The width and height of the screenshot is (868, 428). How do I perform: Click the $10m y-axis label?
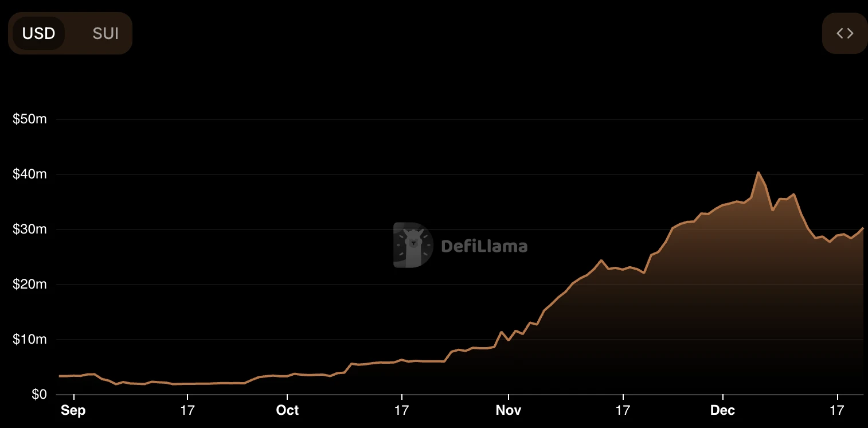click(29, 340)
